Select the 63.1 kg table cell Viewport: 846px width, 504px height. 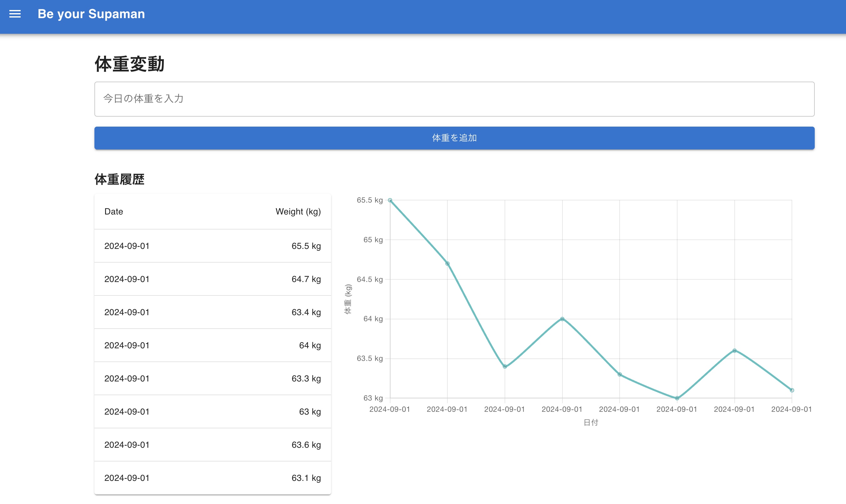(306, 478)
